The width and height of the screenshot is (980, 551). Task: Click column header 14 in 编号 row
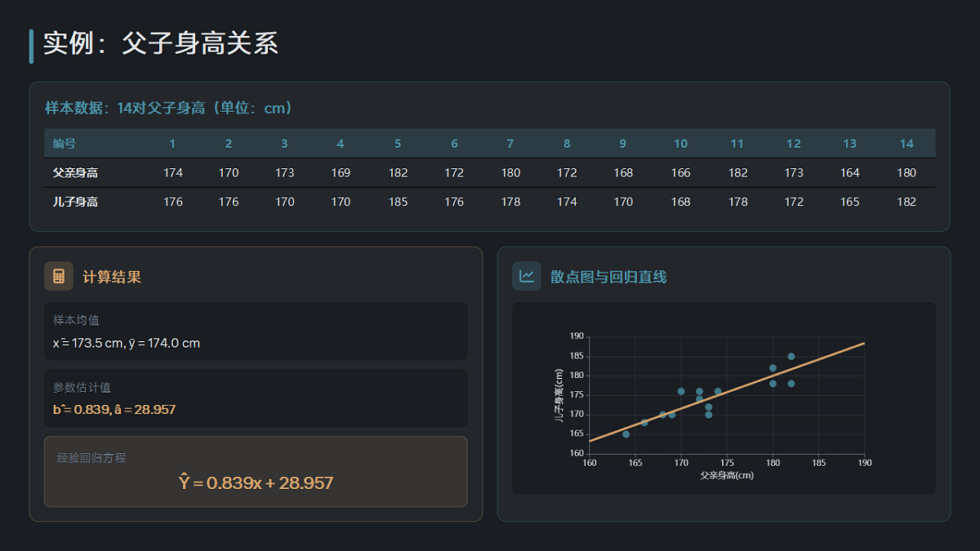tap(906, 144)
